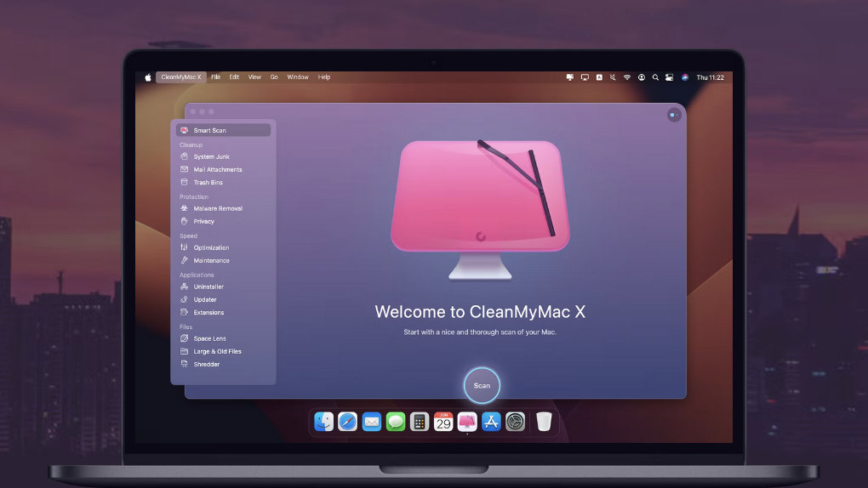Open the Trash in the Dock
This screenshot has width=868, height=488.
[544, 422]
